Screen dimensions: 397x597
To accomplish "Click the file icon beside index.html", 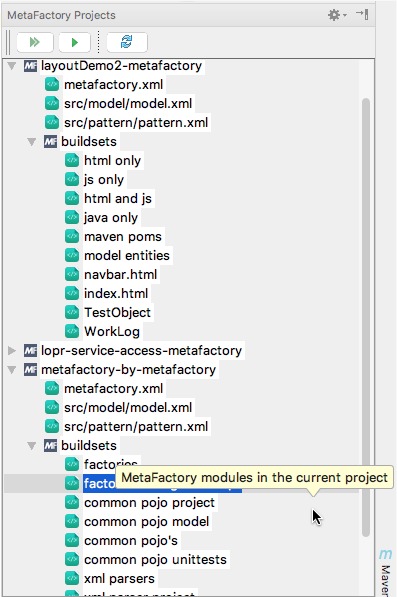I will click(x=72, y=294).
